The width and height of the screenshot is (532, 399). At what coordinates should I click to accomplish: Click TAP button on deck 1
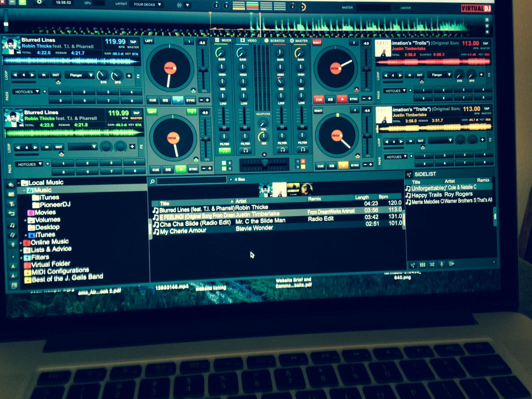(133, 42)
